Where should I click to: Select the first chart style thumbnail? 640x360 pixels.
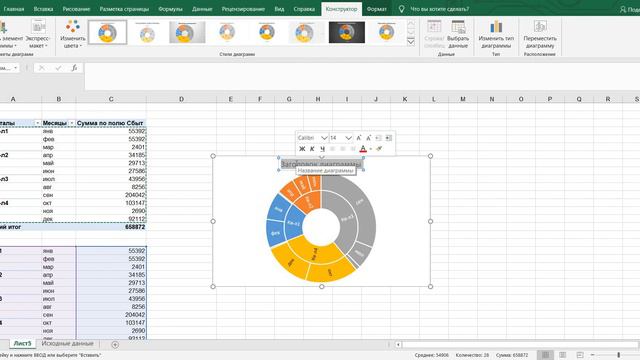(x=107, y=32)
